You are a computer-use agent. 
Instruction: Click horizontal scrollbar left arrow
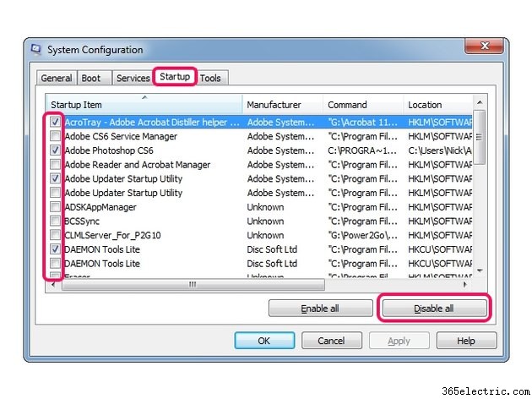pyautogui.click(x=53, y=285)
